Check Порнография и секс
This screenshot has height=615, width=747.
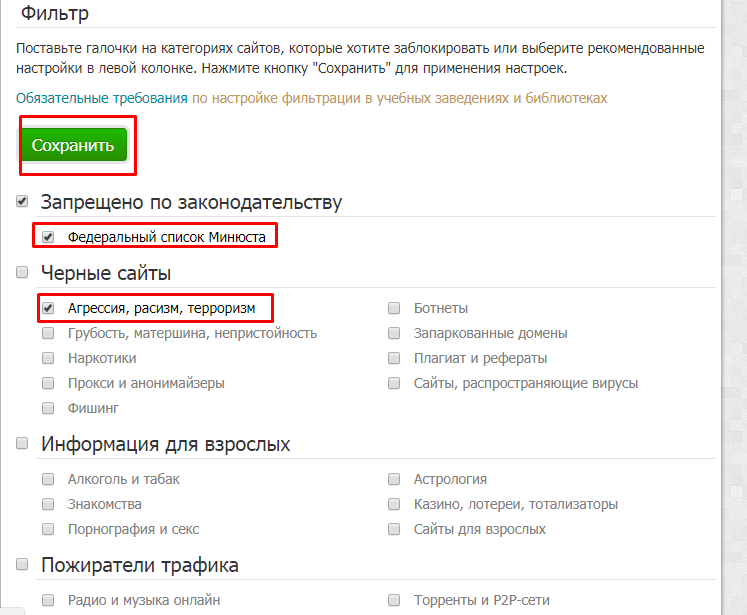pos(48,529)
